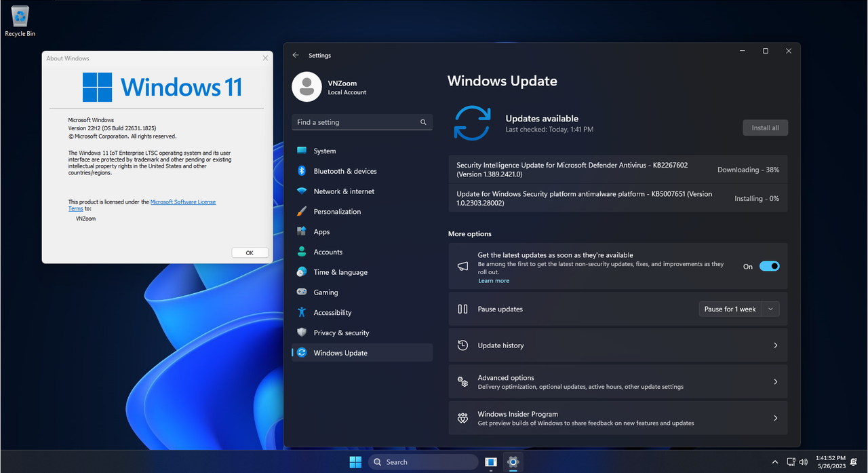Go back with Settings back arrow
This screenshot has width=868, height=473.
click(296, 55)
